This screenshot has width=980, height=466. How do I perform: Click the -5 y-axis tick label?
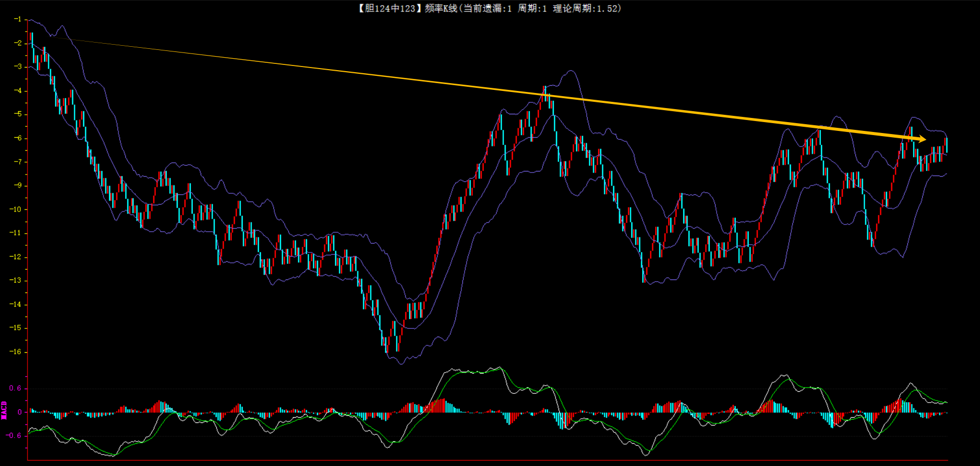point(17,114)
